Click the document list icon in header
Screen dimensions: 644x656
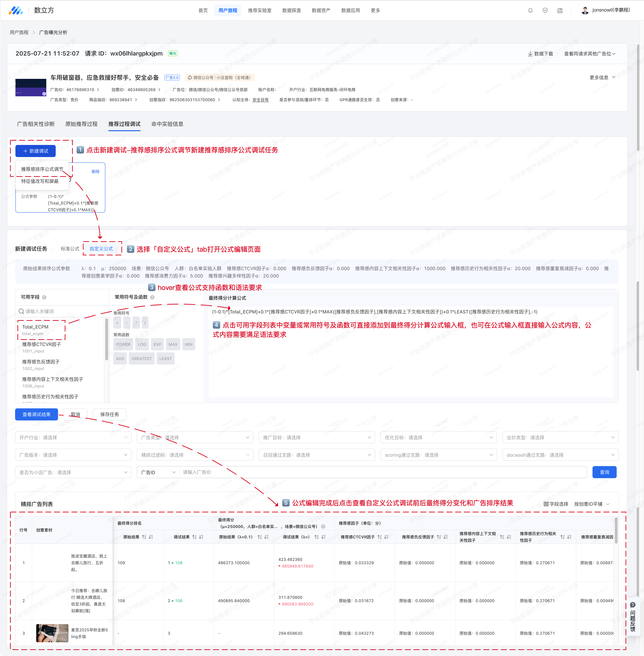click(560, 11)
